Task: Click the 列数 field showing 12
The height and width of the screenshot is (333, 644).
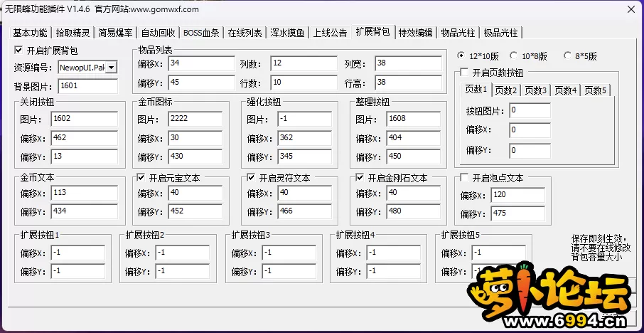Action: pyautogui.click(x=304, y=63)
